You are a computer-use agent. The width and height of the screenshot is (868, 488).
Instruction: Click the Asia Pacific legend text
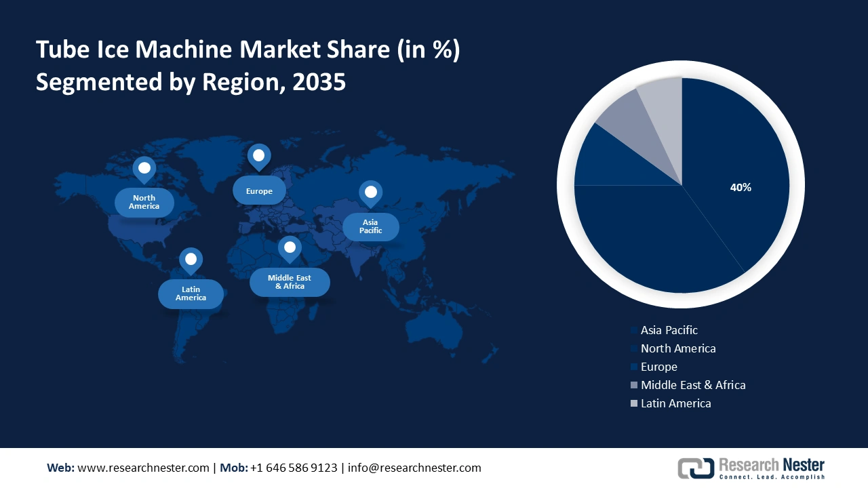point(669,330)
